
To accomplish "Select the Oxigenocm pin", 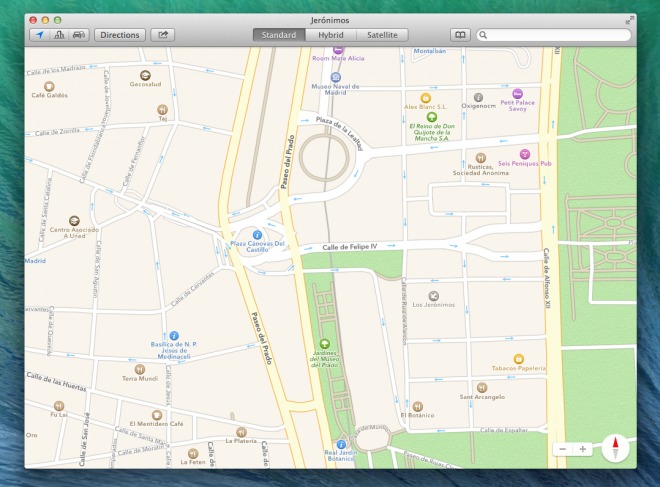I will [478, 98].
